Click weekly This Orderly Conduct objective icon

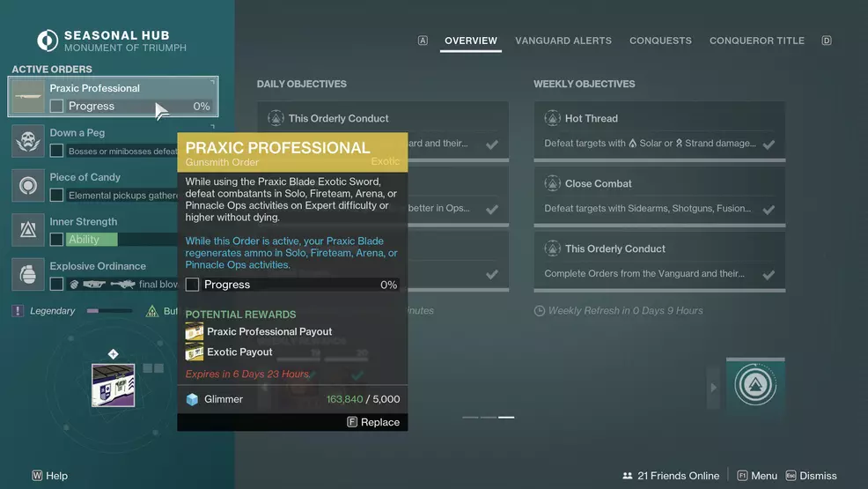[553, 248]
